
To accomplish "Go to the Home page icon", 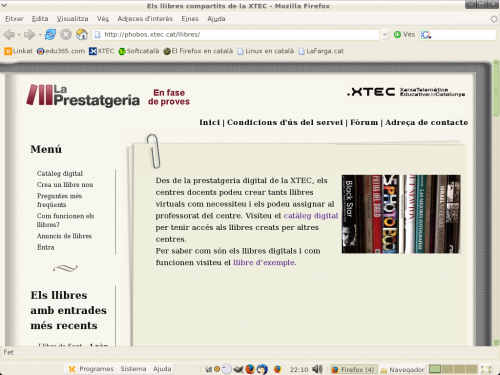I will (x=82, y=34).
